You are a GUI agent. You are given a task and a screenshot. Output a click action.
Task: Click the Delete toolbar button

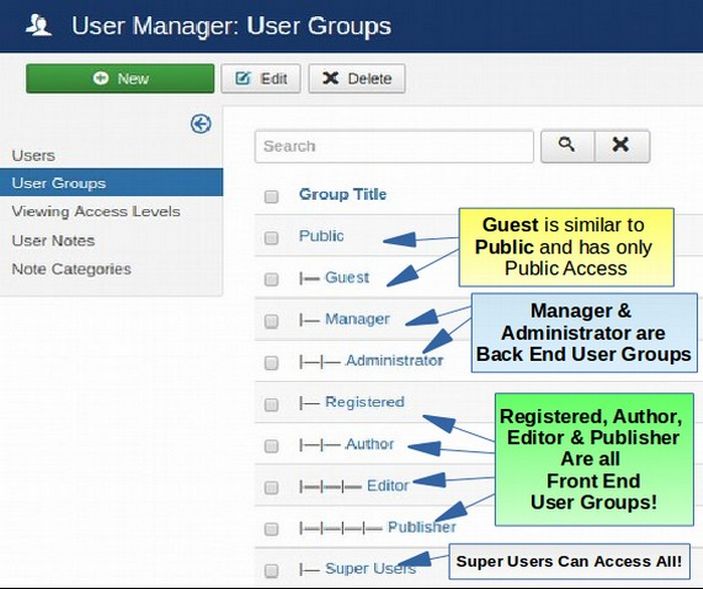[357, 79]
